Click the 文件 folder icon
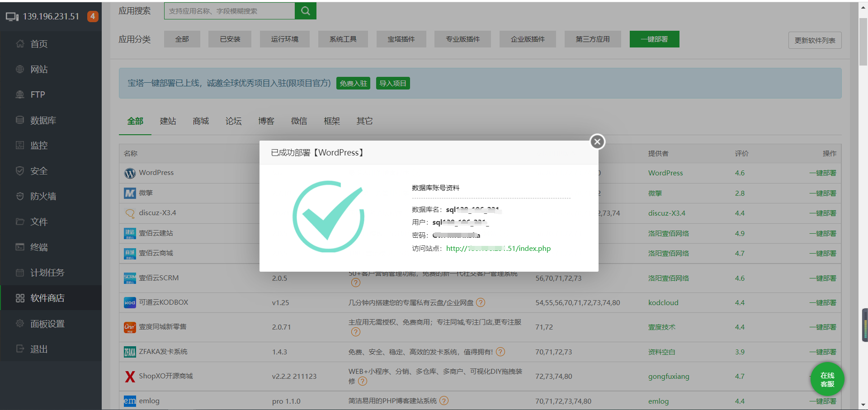 [20, 221]
